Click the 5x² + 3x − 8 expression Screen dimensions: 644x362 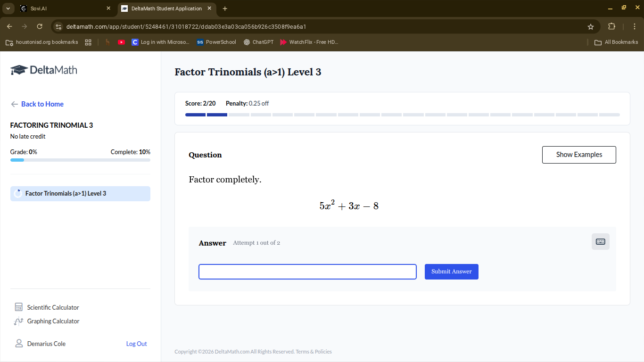click(349, 206)
